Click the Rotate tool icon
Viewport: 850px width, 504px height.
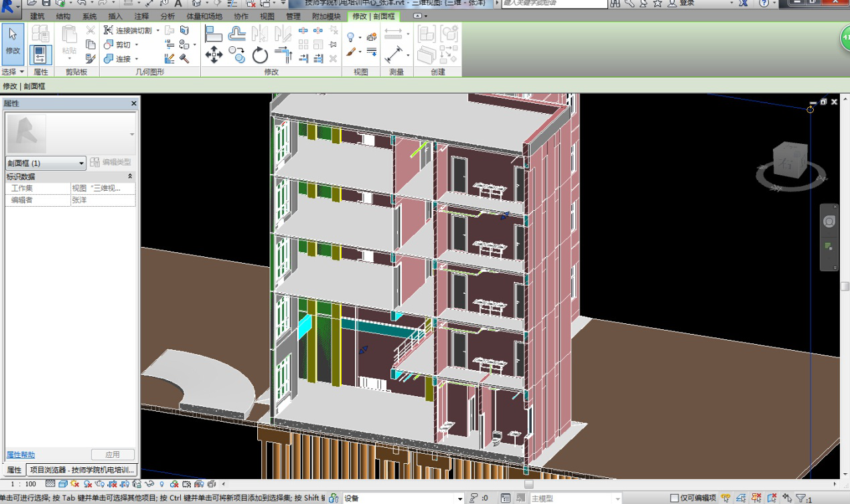click(x=260, y=54)
